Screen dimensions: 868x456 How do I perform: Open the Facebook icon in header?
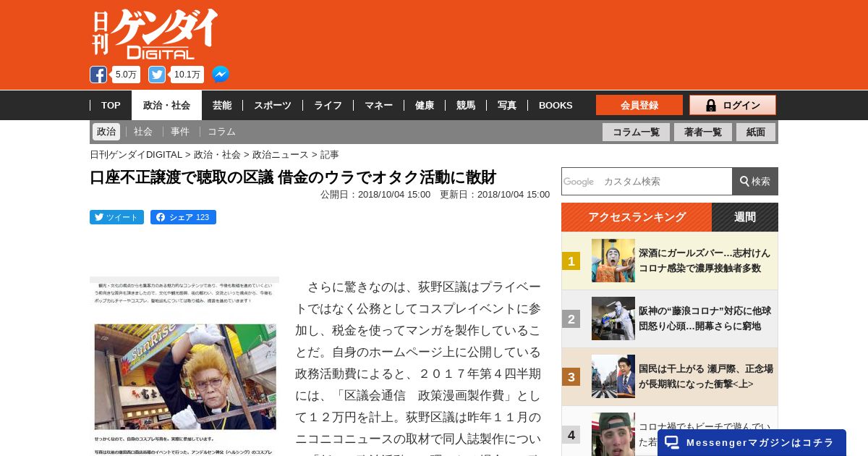pyautogui.click(x=98, y=75)
